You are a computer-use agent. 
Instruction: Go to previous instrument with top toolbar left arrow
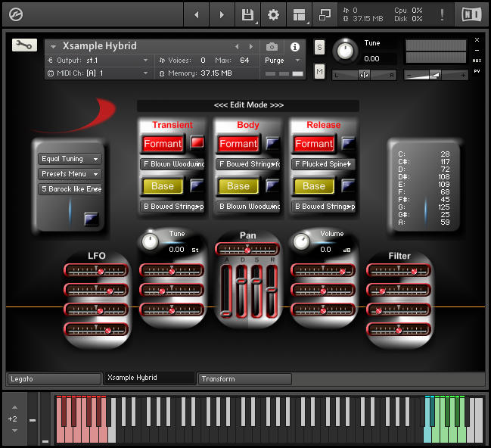[x=197, y=14]
